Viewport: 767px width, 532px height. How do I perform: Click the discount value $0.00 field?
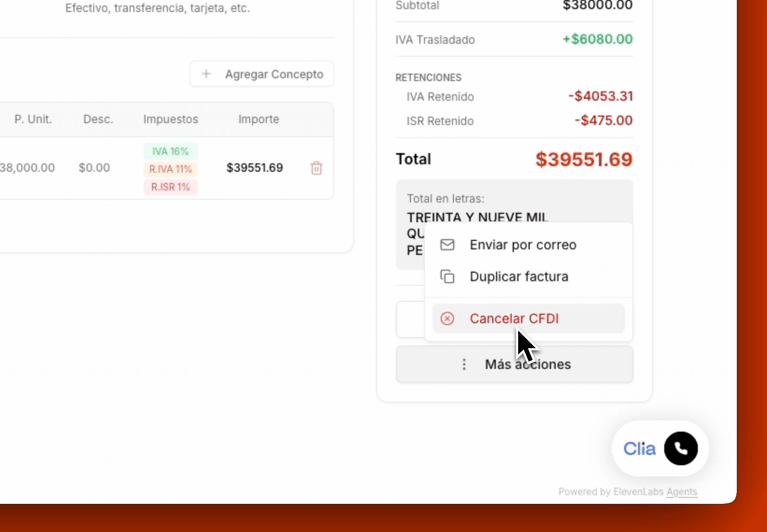pos(94,167)
